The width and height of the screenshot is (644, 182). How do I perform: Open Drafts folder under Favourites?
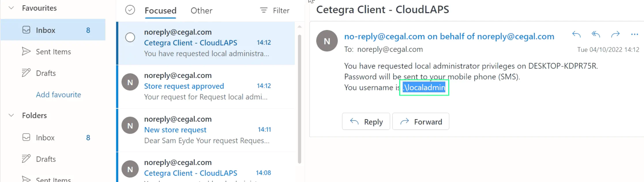coord(46,73)
